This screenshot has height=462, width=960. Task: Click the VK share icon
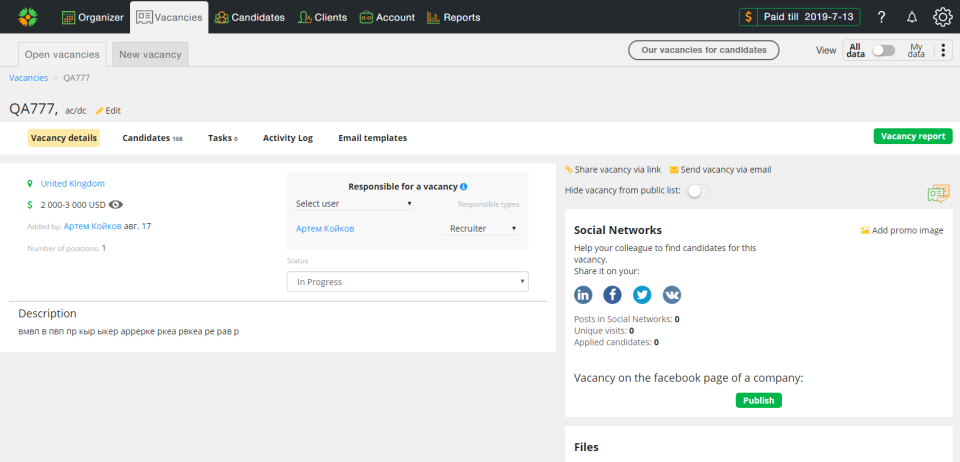[x=672, y=295]
